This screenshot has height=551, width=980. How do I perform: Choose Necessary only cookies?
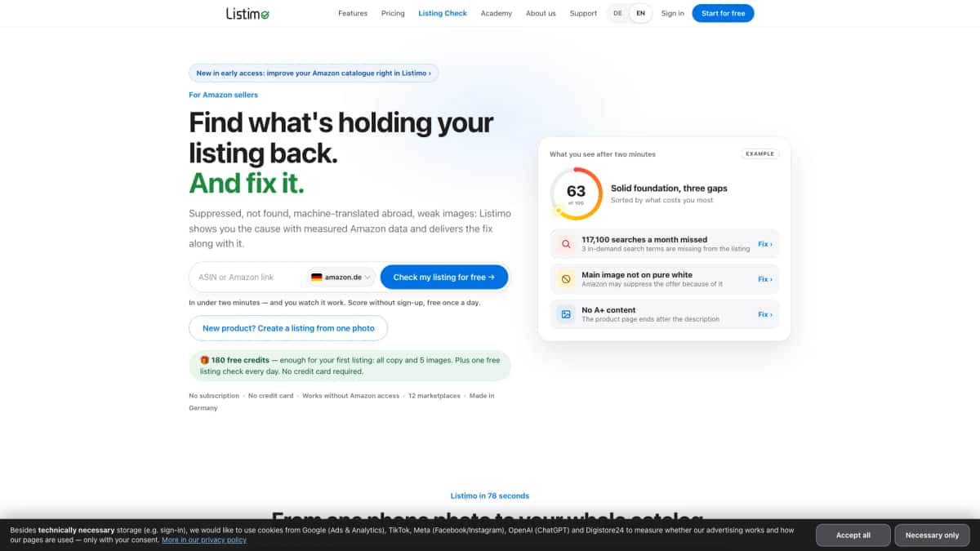[933, 535]
